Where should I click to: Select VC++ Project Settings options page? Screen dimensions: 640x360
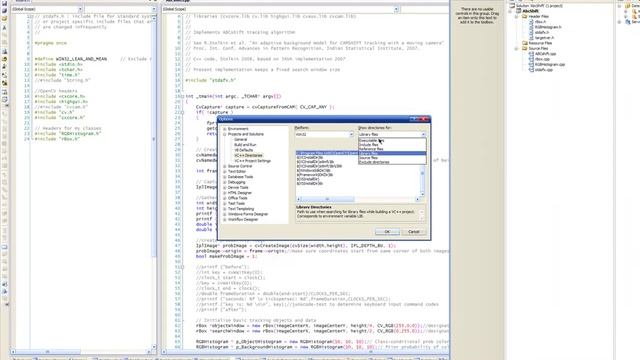(x=252, y=161)
